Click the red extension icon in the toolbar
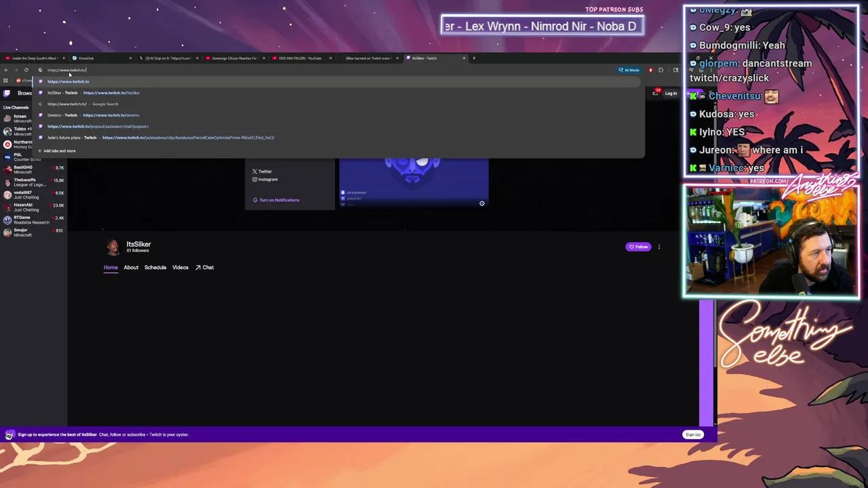Viewport: 868px width, 488px height. 650,70
